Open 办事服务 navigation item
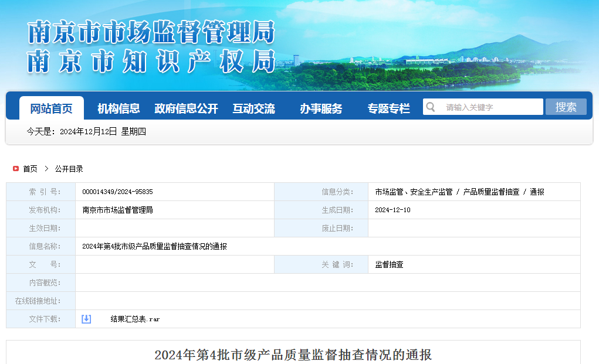The height and width of the screenshot is (364, 599). pyautogui.click(x=321, y=108)
